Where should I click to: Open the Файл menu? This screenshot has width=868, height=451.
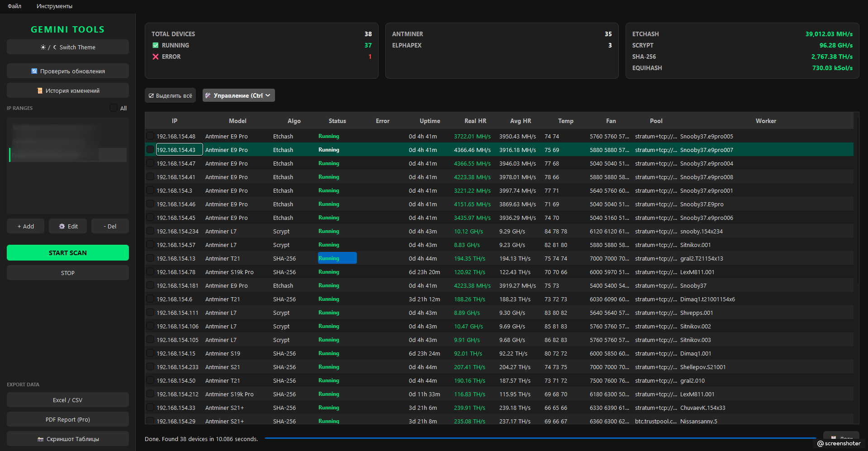click(x=14, y=6)
